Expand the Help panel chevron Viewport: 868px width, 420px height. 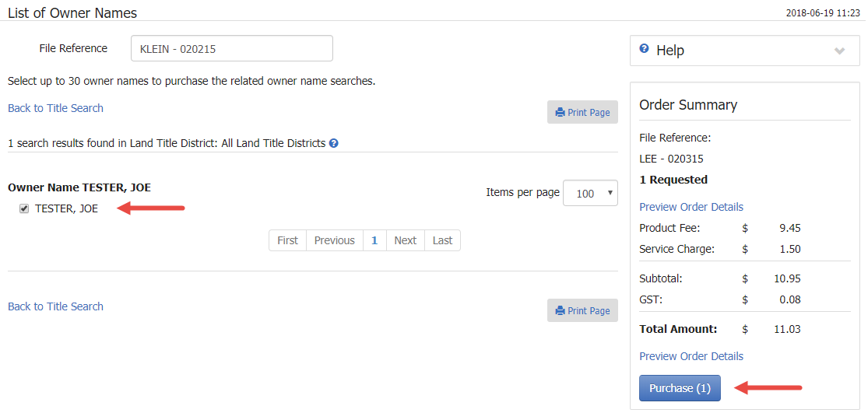[x=840, y=51]
